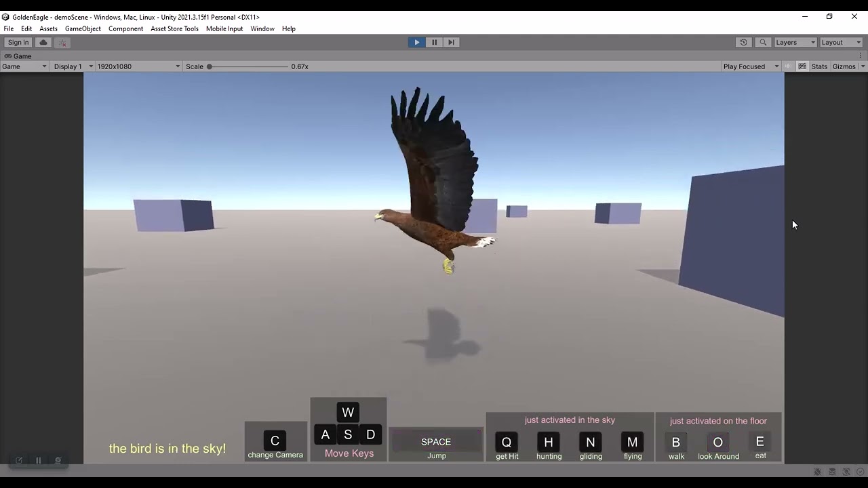
Task: Open the Window menu
Action: coord(262,28)
